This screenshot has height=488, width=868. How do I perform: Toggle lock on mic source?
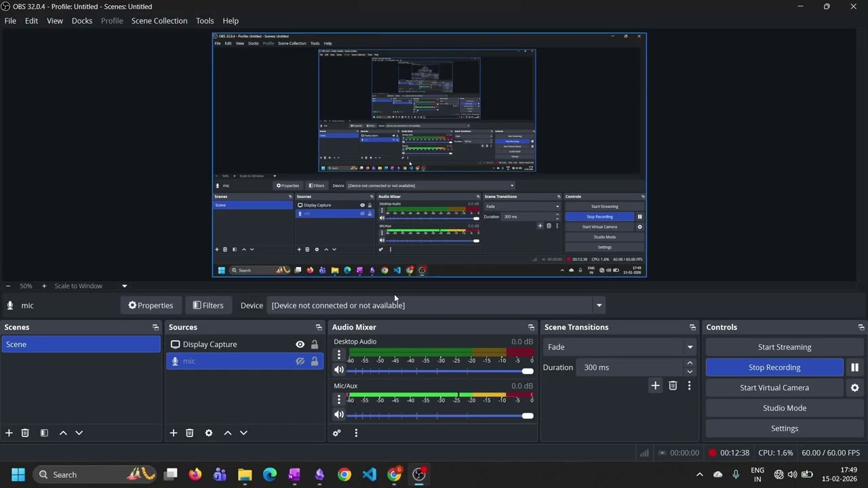(315, 361)
